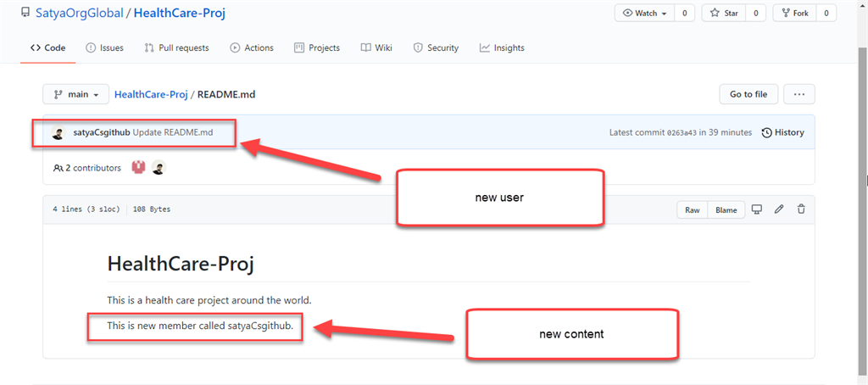Click the Star count of 0
The height and width of the screenshot is (385, 868).
[755, 14]
